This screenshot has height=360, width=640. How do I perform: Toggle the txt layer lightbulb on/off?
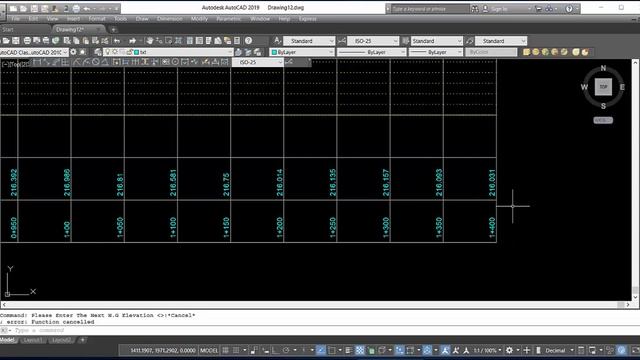click(x=107, y=52)
